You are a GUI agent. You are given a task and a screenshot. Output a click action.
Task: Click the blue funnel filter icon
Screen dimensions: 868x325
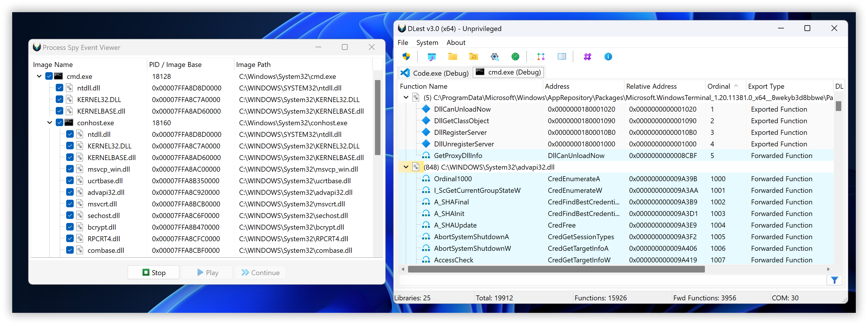[834, 280]
